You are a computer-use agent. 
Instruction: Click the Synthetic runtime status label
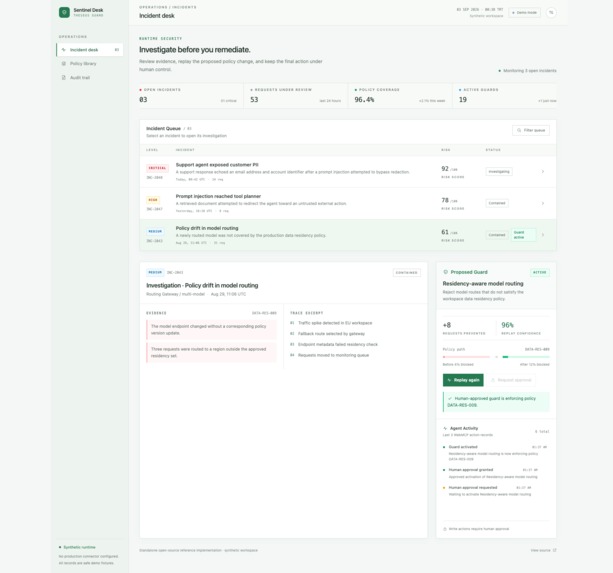pyautogui.click(x=77, y=547)
